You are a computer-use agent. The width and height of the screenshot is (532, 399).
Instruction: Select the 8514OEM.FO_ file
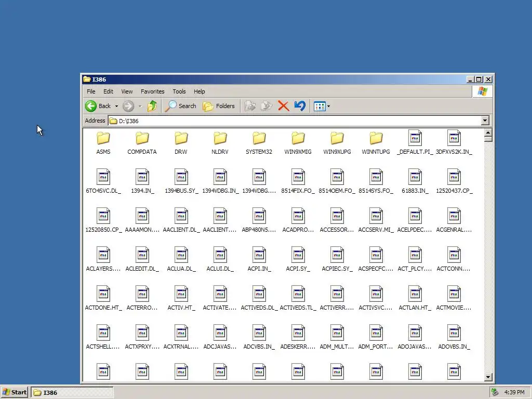[337, 181]
